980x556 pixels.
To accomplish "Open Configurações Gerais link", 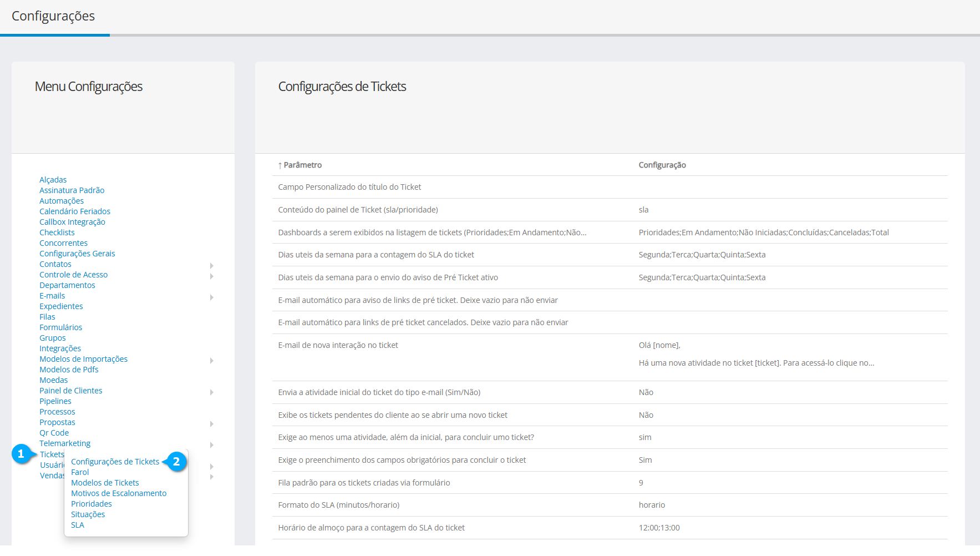I will pyautogui.click(x=77, y=254).
